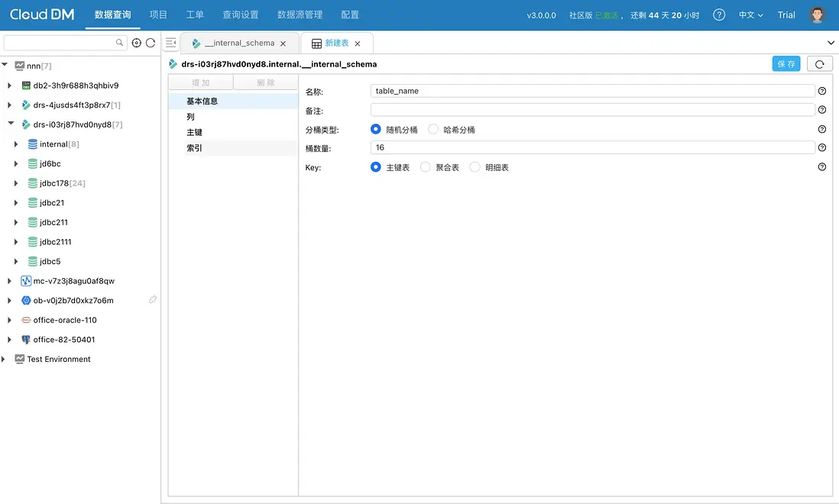Screen dimensions: 839x504
Task: Click the locate target icon beside search
Action: click(137, 43)
